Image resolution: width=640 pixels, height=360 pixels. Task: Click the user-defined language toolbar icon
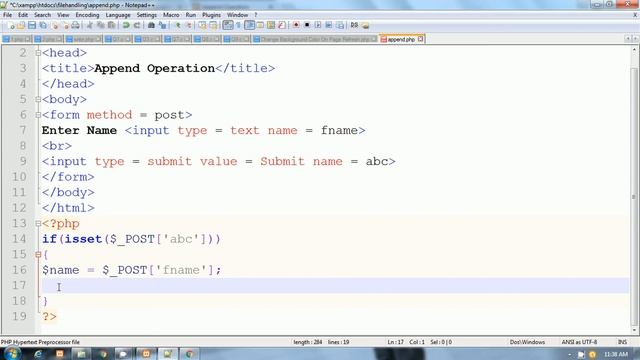[x=260, y=25]
